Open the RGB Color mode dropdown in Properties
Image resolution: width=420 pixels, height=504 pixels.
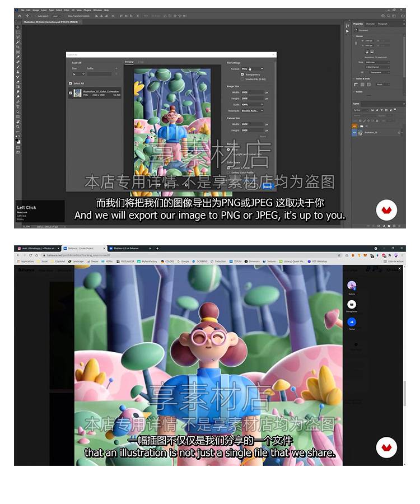point(377,62)
